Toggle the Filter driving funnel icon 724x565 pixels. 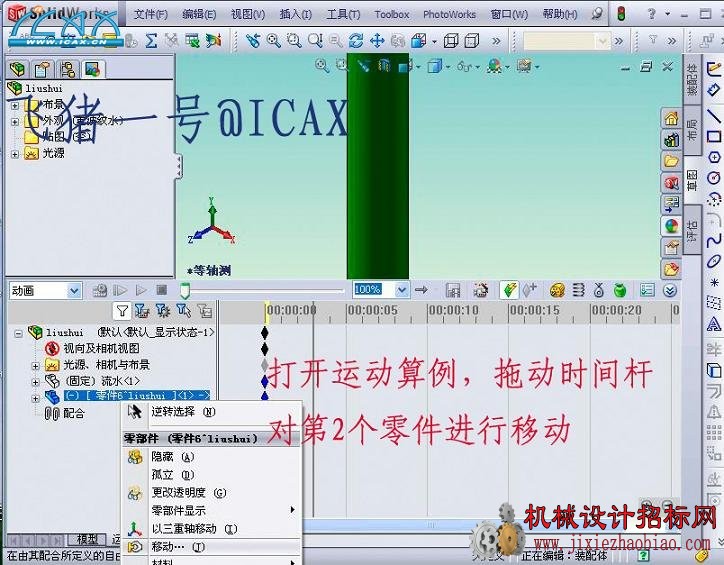[163, 311]
